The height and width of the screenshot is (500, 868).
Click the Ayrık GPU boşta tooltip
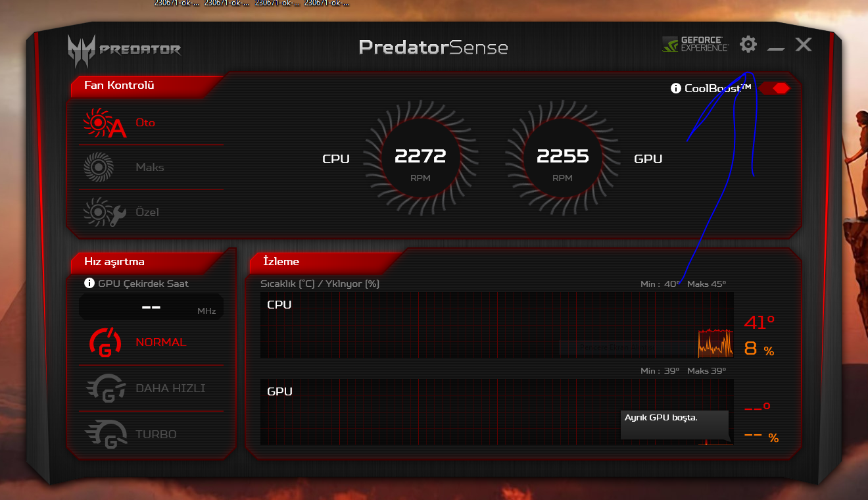point(675,424)
